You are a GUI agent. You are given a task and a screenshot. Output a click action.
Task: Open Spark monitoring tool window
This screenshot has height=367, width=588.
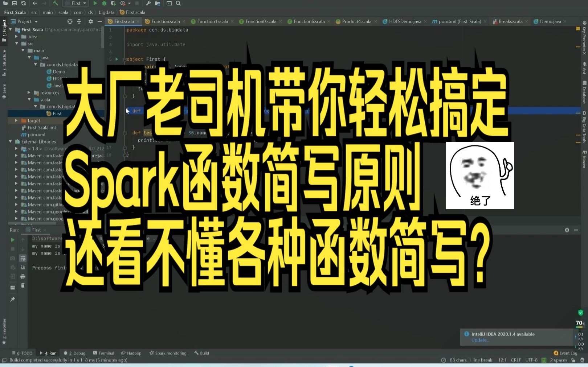[x=168, y=353]
